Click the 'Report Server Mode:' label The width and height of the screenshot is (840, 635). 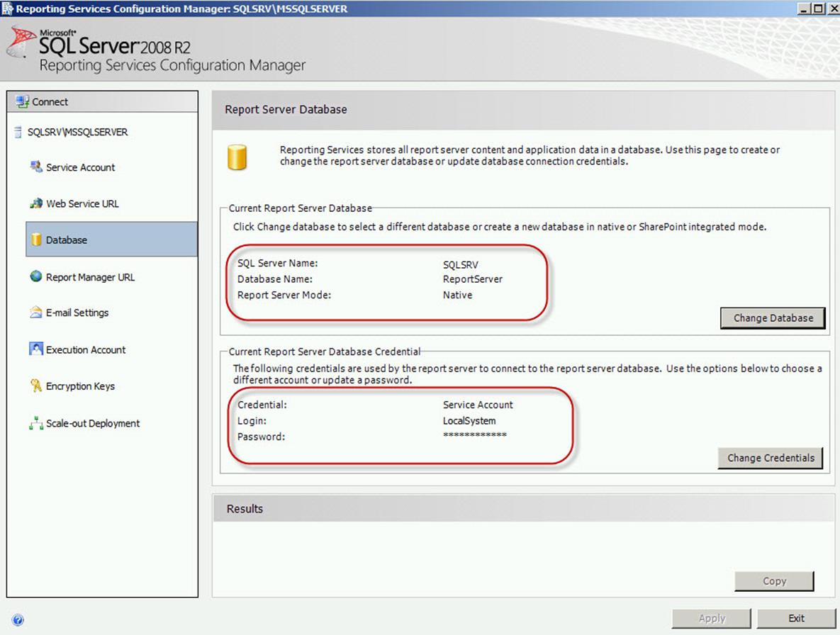click(x=284, y=295)
